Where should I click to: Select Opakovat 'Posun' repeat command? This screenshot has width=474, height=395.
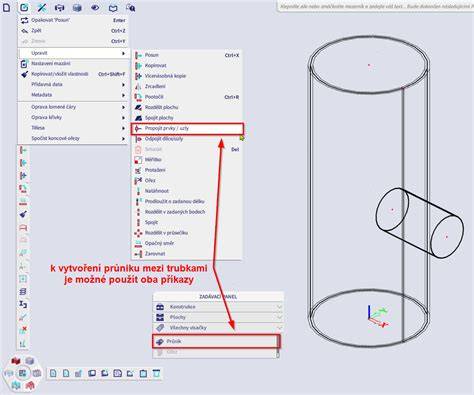(x=73, y=20)
